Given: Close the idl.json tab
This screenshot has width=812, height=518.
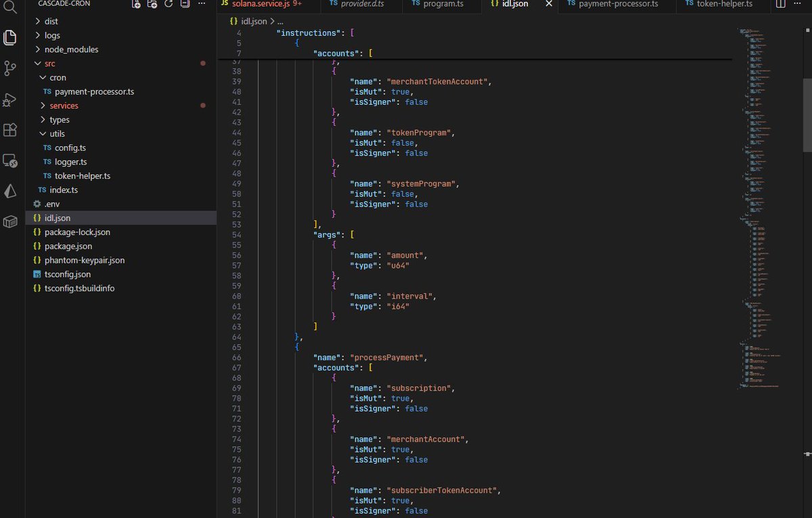Looking at the screenshot, I should point(549,4).
